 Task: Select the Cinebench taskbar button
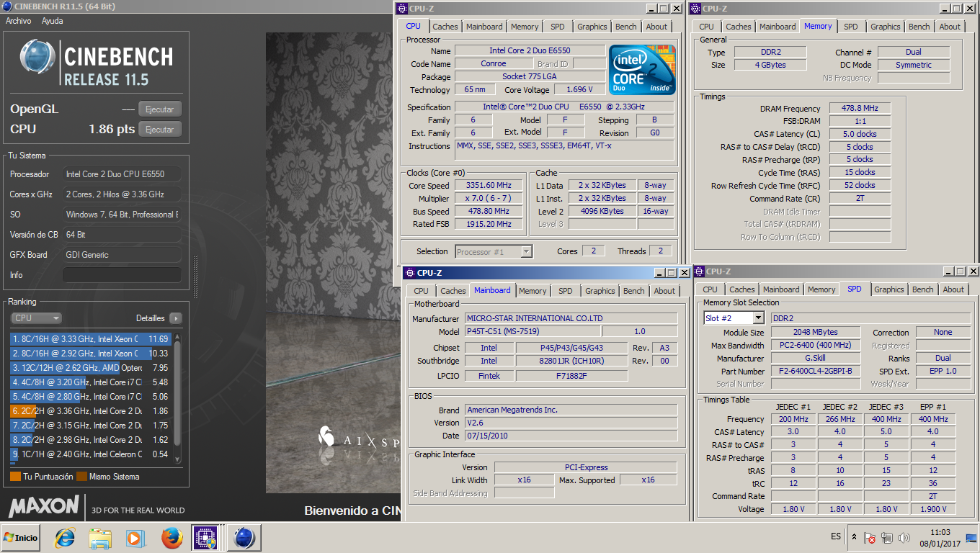pyautogui.click(x=244, y=538)
